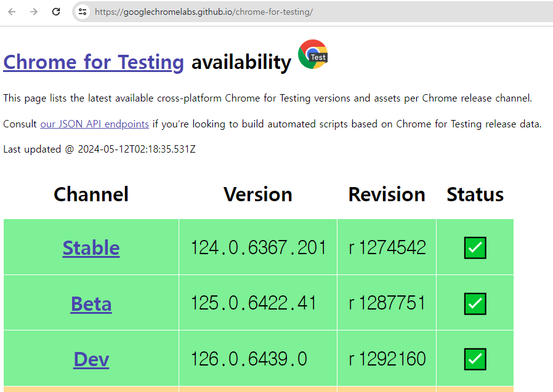Click the Dev row status checkmark
Image resolution: width=553 pixels, height=392 pixels.
point(475,359)
